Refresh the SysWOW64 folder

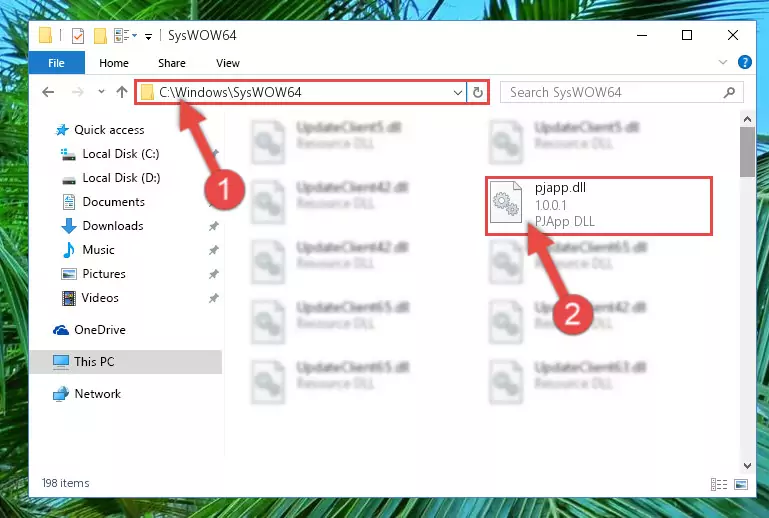[x=477, y=92]
